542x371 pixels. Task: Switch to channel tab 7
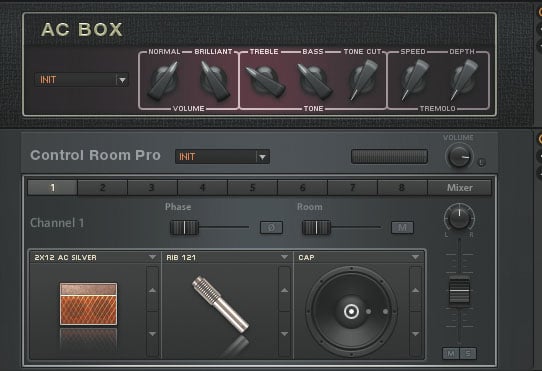pos(353,187)
